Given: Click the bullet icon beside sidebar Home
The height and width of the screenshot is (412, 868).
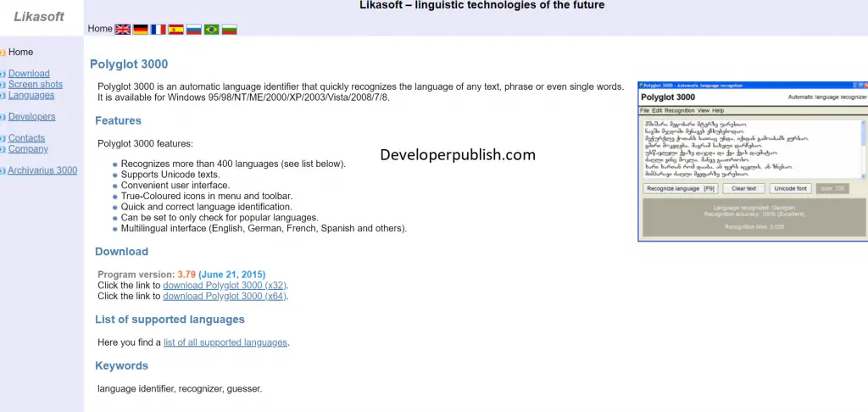Looking at the screenshot, I should click(x=3, y=53).
